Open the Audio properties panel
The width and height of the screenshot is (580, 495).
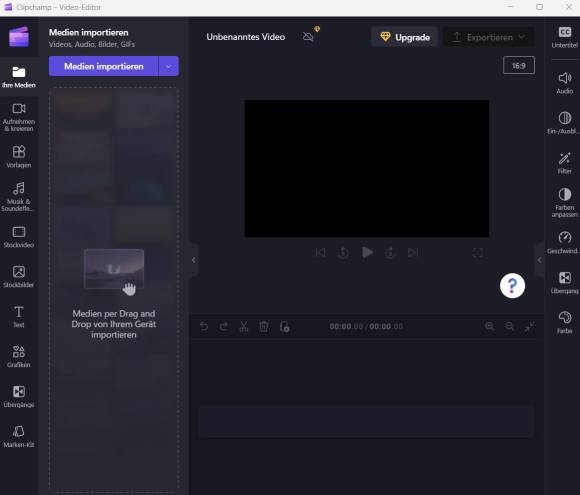[564, 83]
